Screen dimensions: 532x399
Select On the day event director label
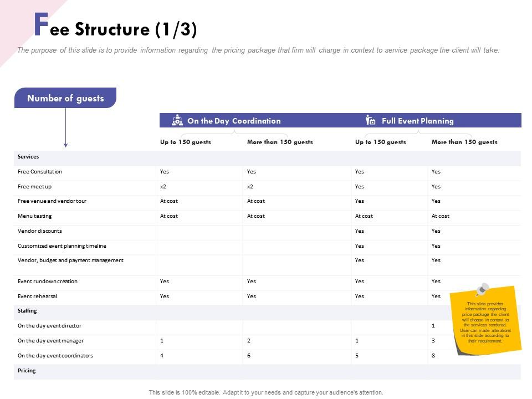coord(49,326)
